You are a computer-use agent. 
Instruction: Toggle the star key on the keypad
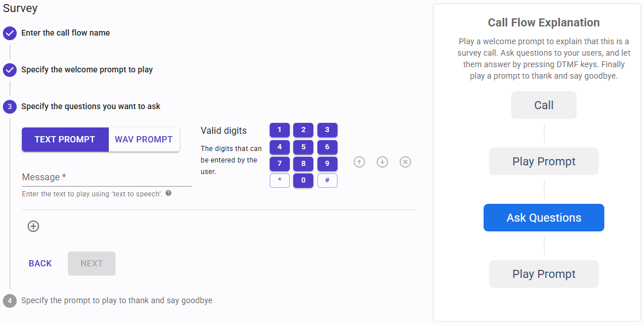coord(279,180)
